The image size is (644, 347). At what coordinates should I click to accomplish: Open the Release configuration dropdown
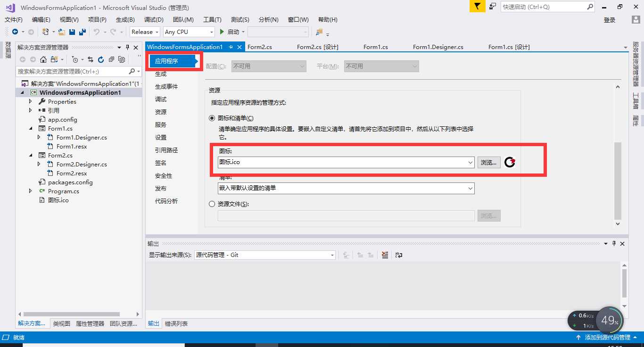point(145,32)
